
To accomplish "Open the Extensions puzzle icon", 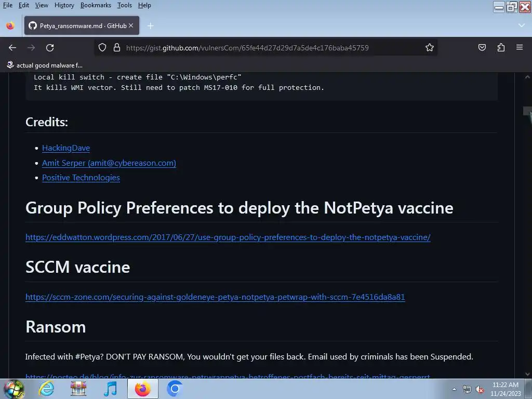I will point(501,47).
